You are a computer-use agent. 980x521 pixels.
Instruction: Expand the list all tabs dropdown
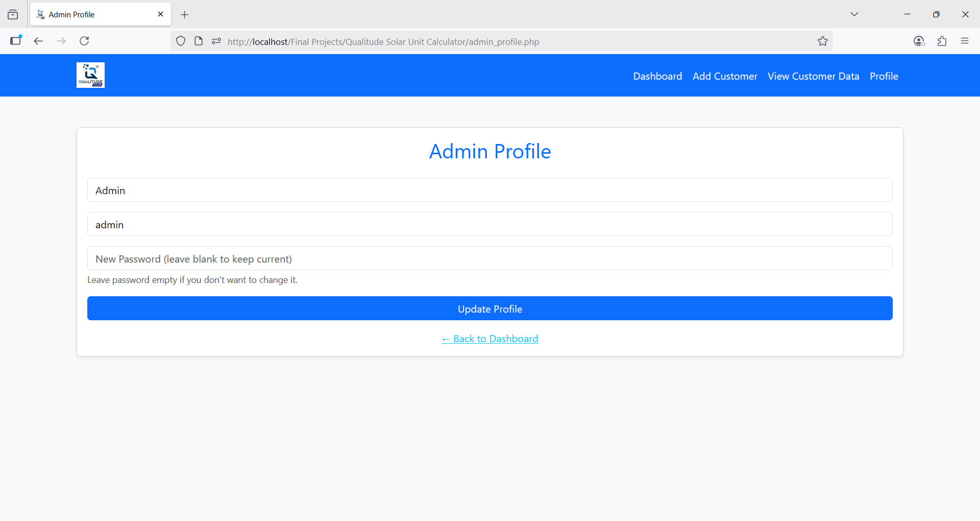point(854,14)
